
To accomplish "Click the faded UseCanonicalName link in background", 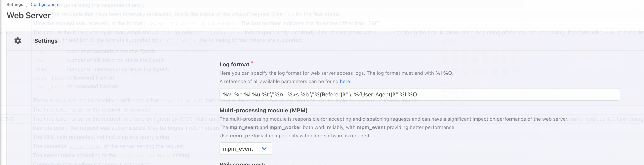I will point(144,156).
